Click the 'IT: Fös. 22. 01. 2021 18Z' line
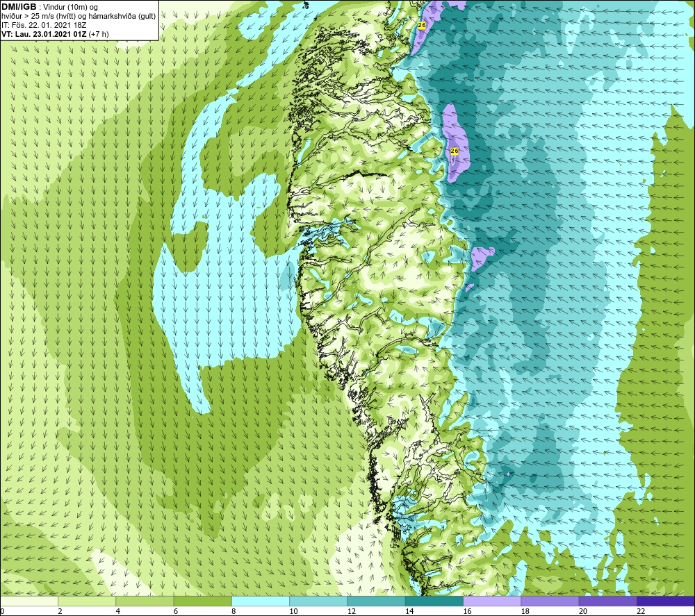This screenshot has width=695, height=616. tap(44, 25)
